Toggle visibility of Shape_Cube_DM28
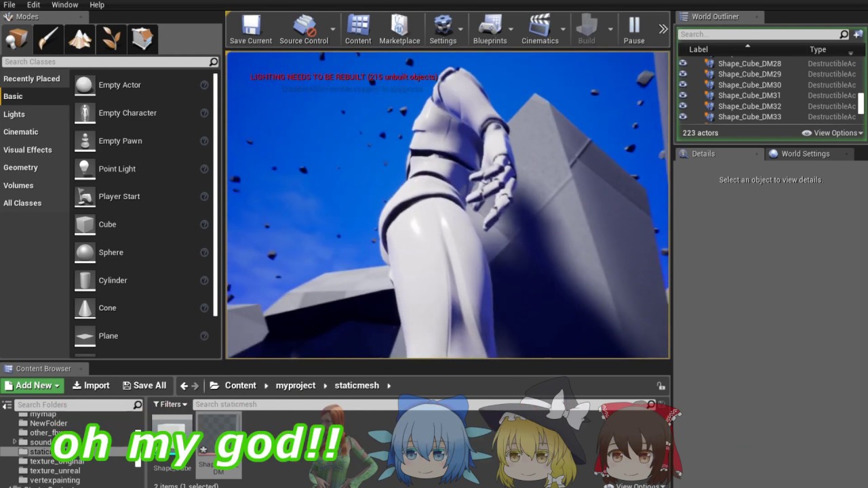The height and width of the screenshot is (488, 868). tap(683, 63)
